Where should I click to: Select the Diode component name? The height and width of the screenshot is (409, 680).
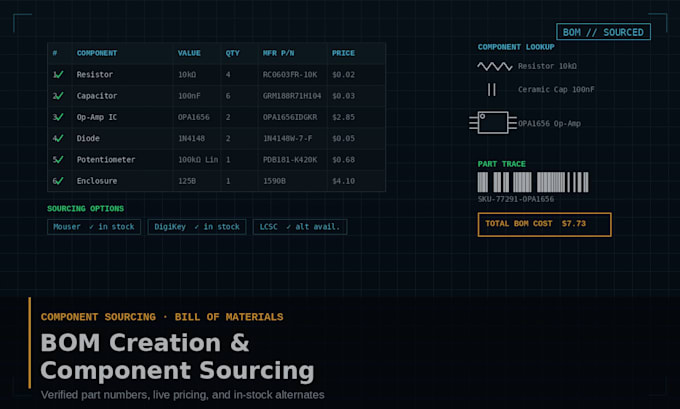(88, 138)
